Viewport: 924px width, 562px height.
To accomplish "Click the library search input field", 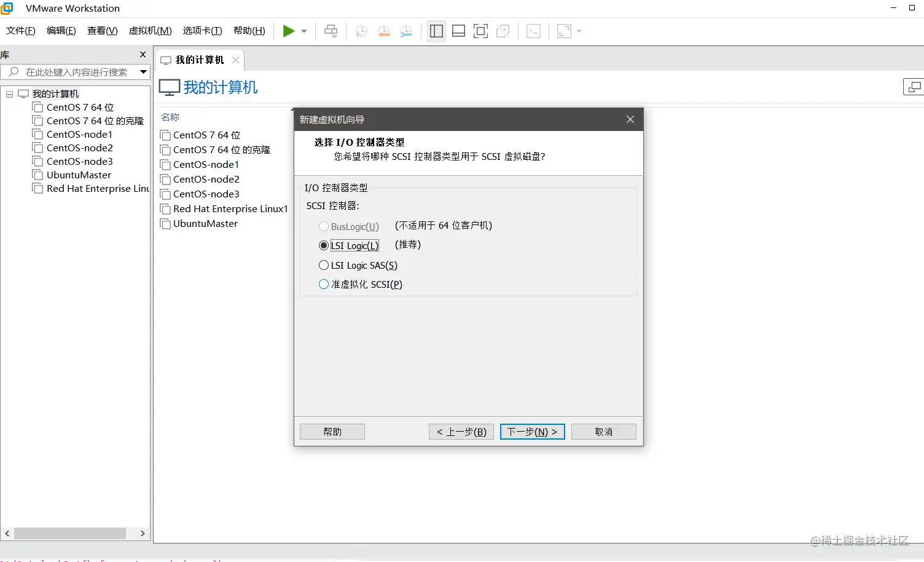I will (76, 72).
